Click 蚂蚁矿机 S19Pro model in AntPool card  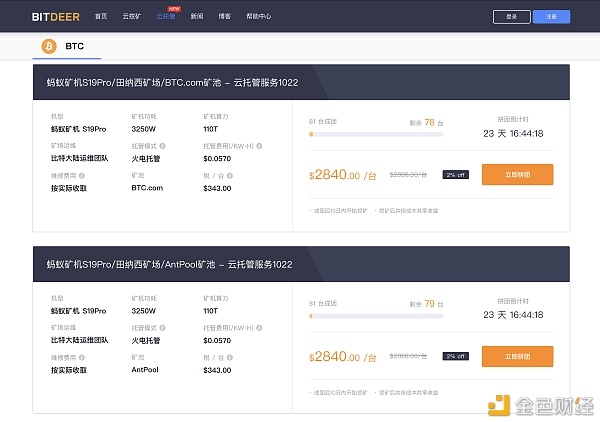click(78, 311)
